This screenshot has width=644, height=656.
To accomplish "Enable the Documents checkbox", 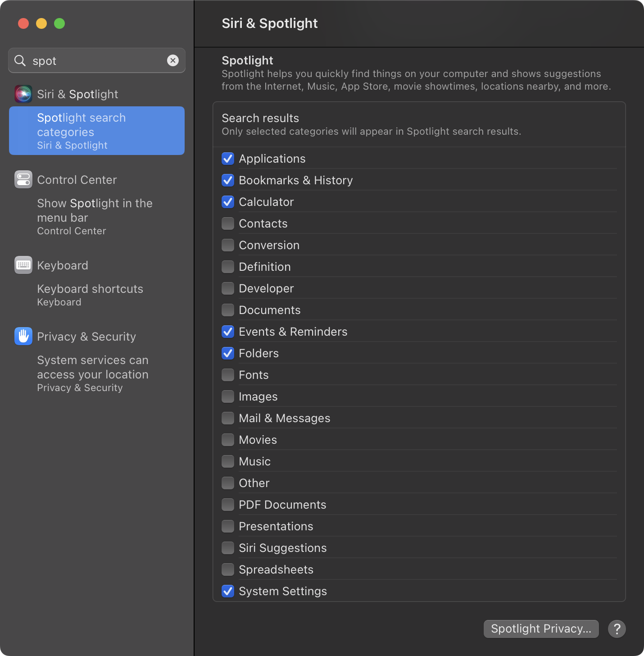I will tap(228, 310).
